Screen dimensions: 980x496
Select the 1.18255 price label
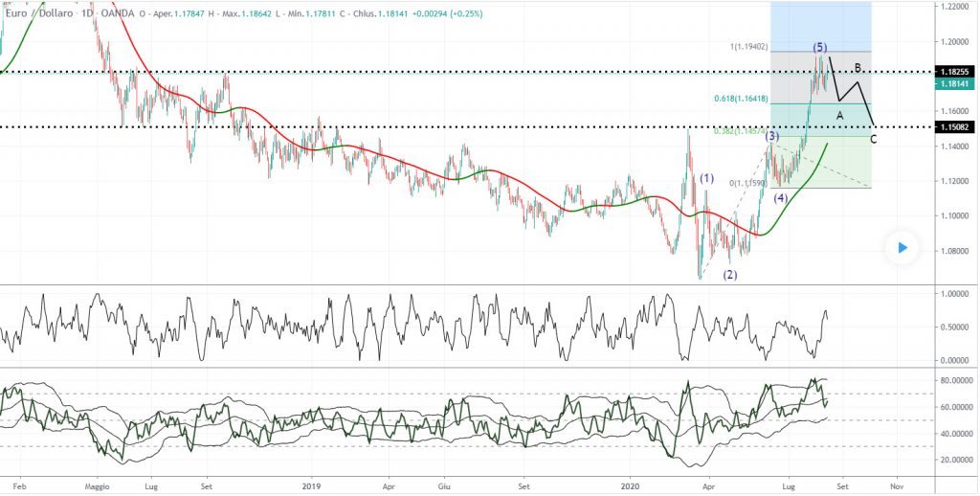pyautogui.click(x=956, y=72)
